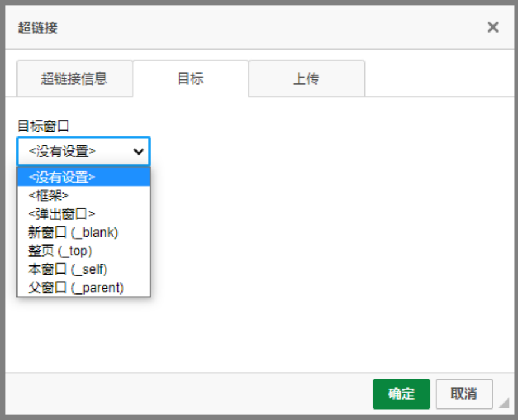Image resolution: width=518 pixels, height=420 pixels.
Task: Click the 目标窗口 field label
Action: 44,126
